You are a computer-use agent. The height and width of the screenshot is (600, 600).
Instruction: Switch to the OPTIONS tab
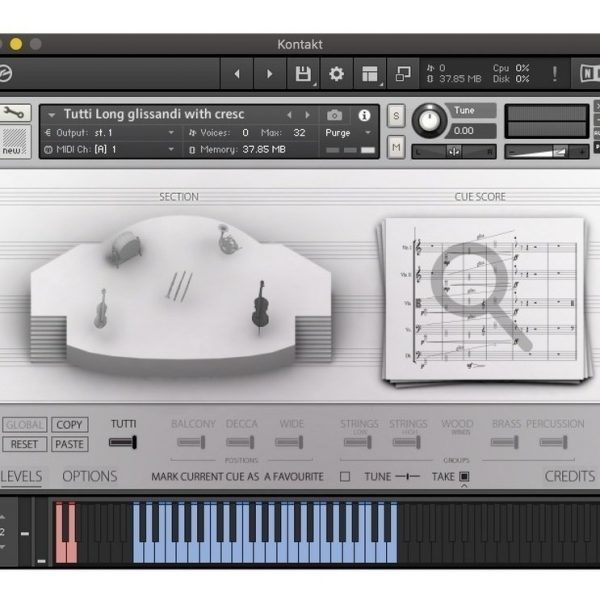coord(90,476)
